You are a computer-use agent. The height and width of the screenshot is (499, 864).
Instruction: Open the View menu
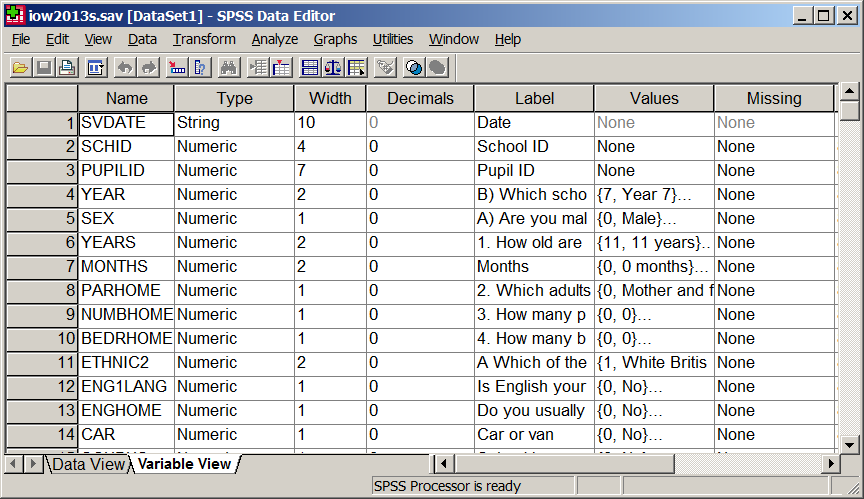pyautogui.click(x=98, y=40)
